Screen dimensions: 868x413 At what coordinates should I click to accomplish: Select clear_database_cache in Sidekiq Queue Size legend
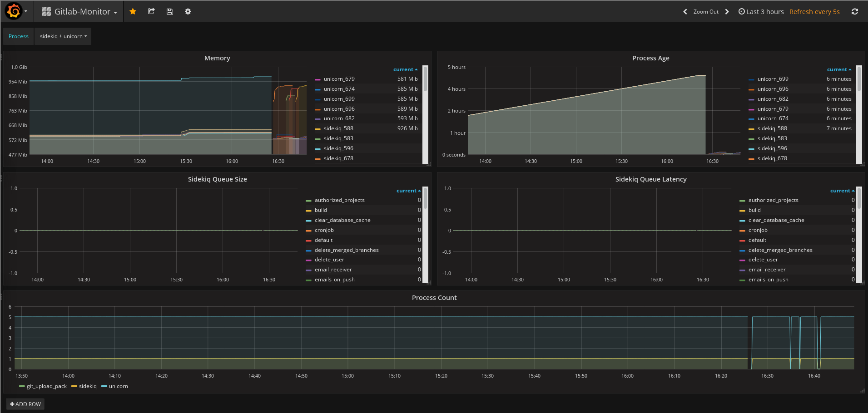click(x=342, y=220)
